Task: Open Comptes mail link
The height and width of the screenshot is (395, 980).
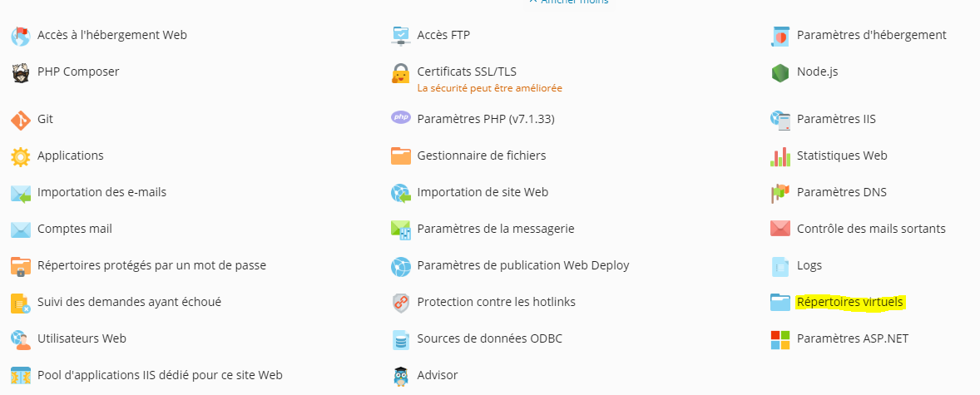Action: point(75,229)
